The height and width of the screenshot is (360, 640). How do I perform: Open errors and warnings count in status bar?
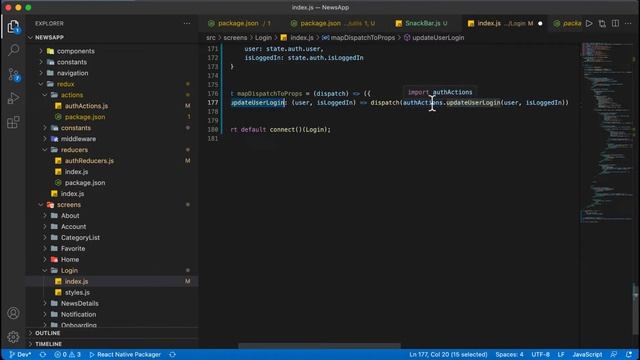(67, 354)
